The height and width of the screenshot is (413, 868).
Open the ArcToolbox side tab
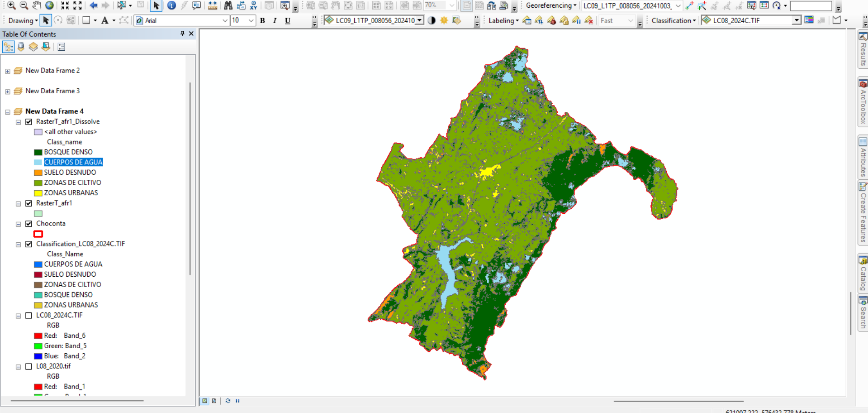point(863,103)
